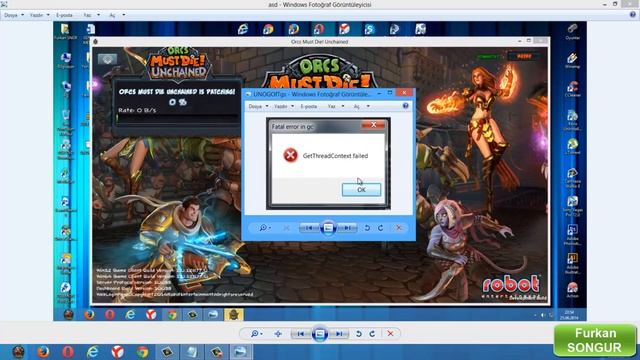Open help in the outer Photo Viewer toolbar
640x360 pixels.
633,15
